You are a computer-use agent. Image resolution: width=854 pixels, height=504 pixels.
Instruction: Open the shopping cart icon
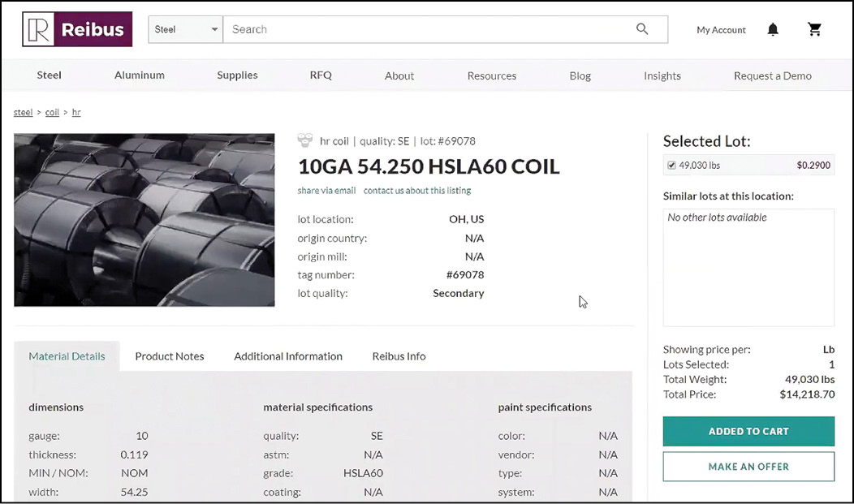point(815,30)
